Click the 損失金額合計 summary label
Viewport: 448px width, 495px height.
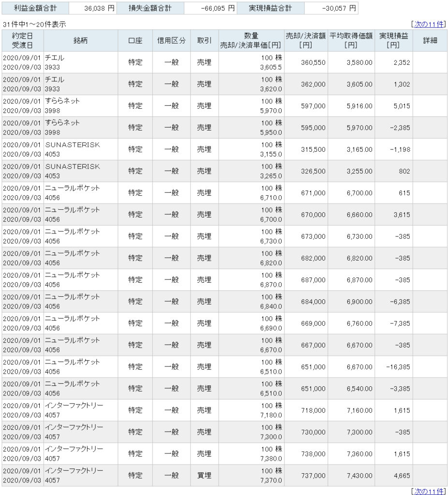coord(150,8)
